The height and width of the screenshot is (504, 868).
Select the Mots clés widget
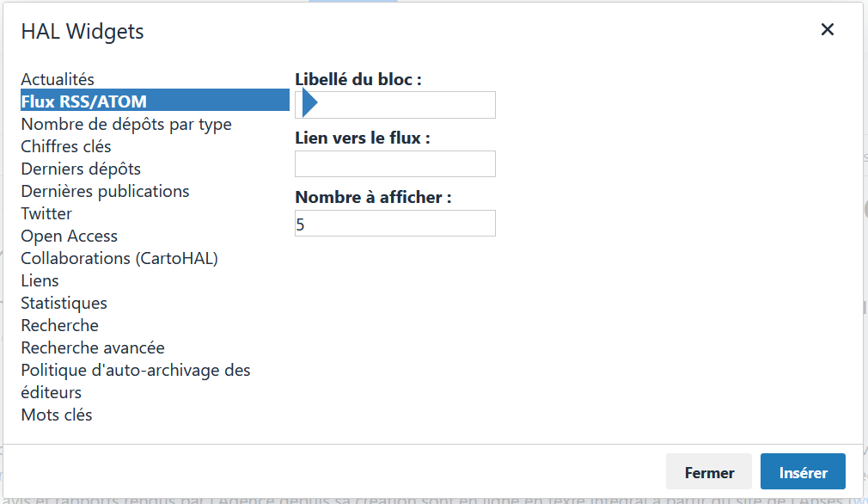pos(57,415)
